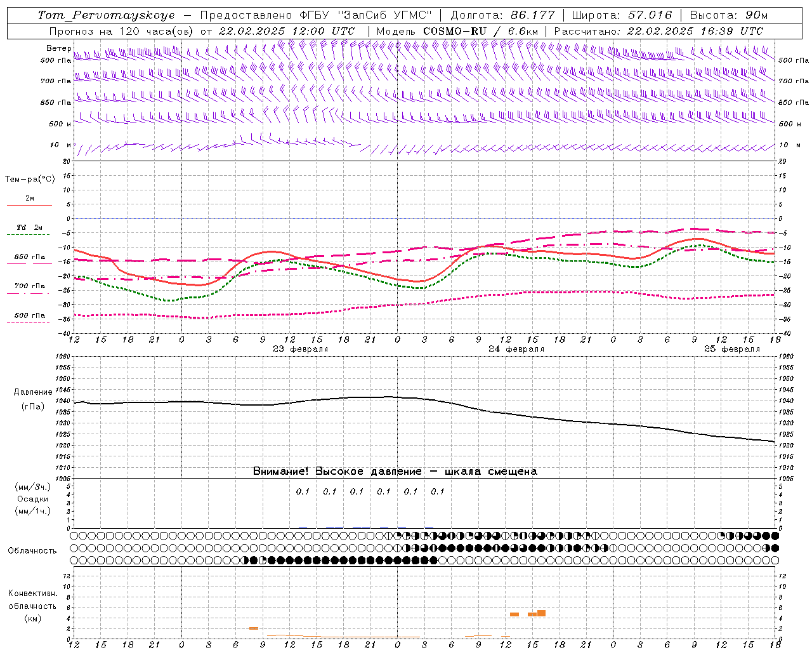Click the 850 гПа temperature legend line

(29, 263)
